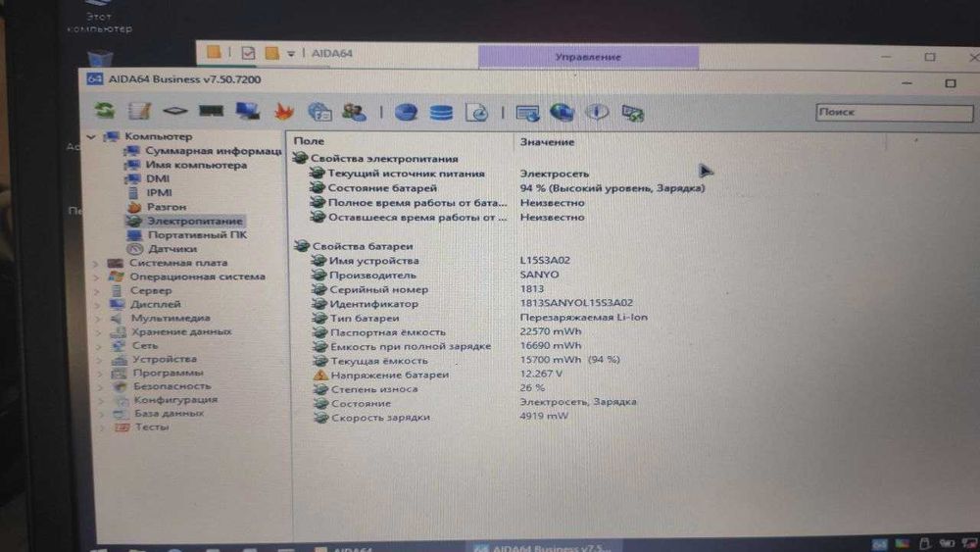This screenshot has height=552, width=980.
Task: Click the AIDA64 64 logo in title bar
Action: tap(94, 78)
